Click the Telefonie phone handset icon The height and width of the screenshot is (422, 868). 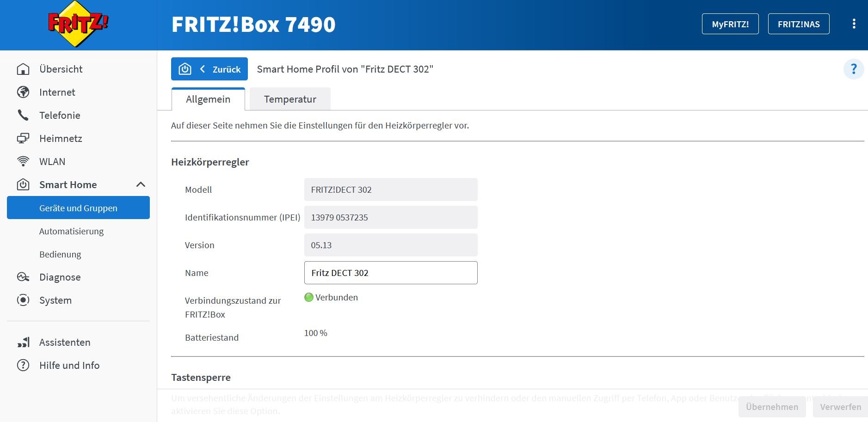(23, 115)
